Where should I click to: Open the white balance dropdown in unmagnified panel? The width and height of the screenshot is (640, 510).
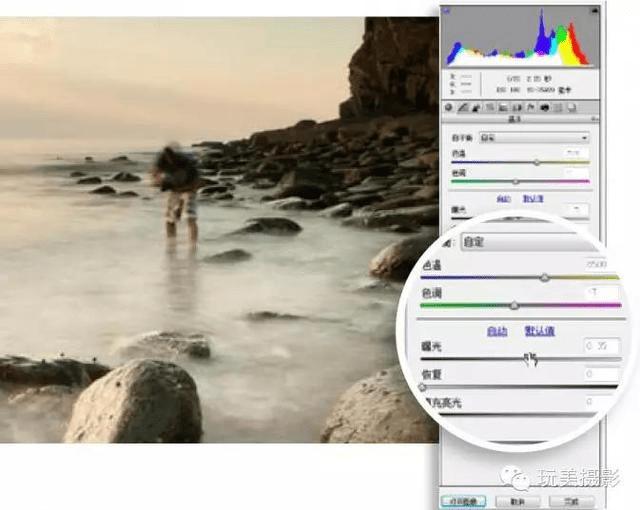(534, 138)
